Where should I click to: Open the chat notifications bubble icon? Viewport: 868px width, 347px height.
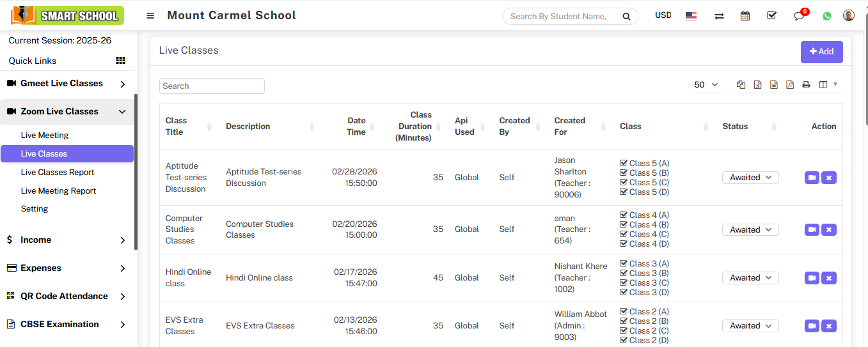[799, 16]
